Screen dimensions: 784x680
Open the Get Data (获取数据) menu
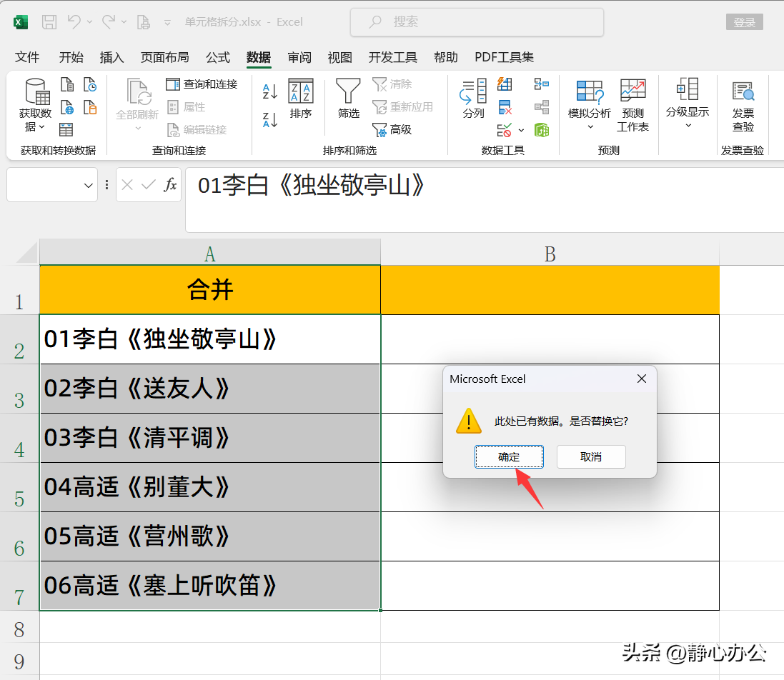pos(36,105)
